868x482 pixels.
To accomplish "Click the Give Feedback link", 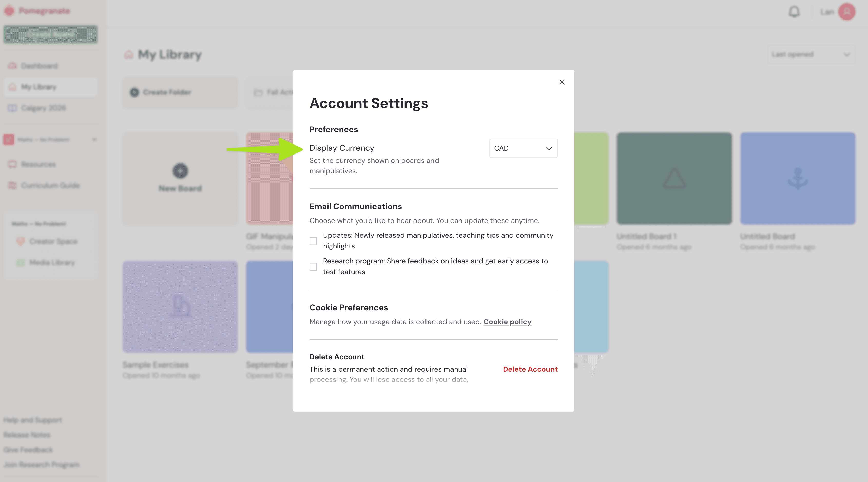I will [x=28, y=450].
